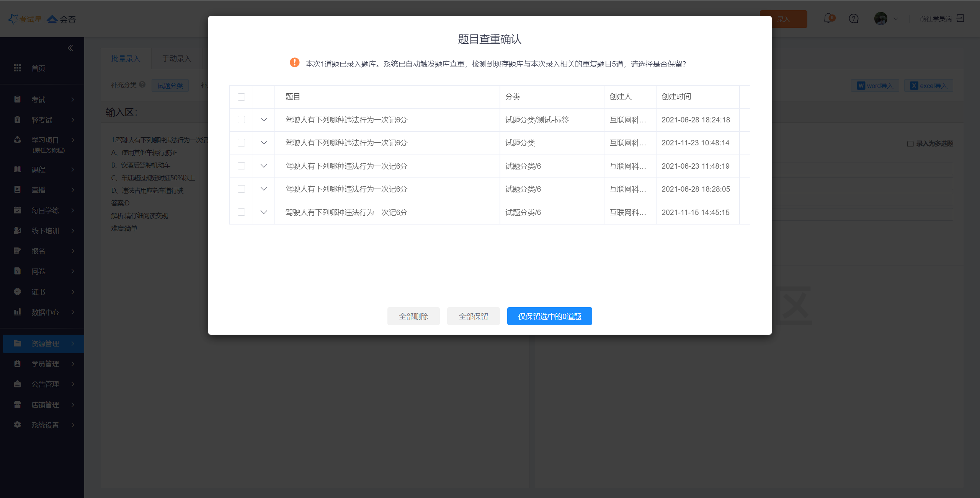Expand the row created 2021-06-23 11:48:19

(264, 166)
